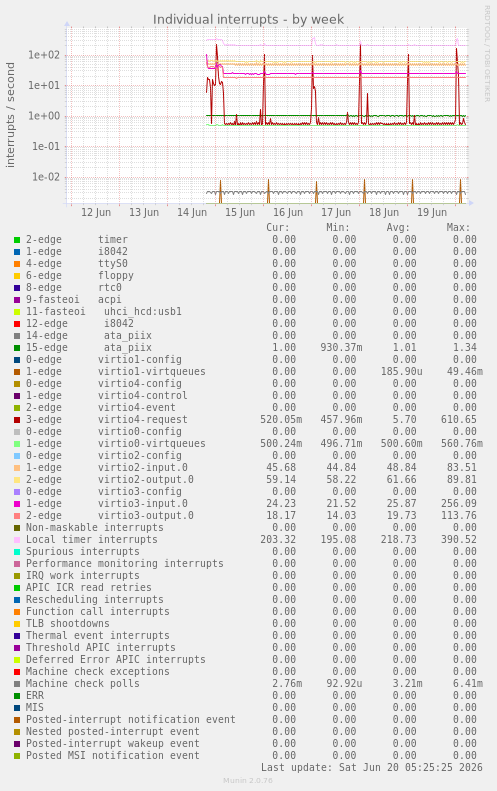The image size is (497, 791).
Task: Click the 1e-02 y-axis tick label
Action: click(x=46, y=177)
